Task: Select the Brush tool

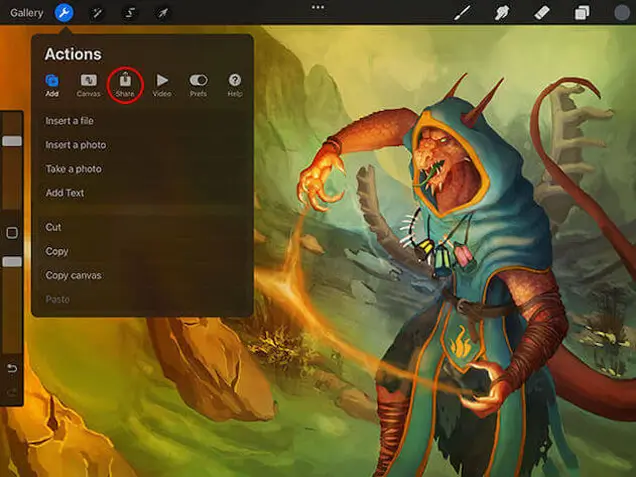Action: coord(463,13)
